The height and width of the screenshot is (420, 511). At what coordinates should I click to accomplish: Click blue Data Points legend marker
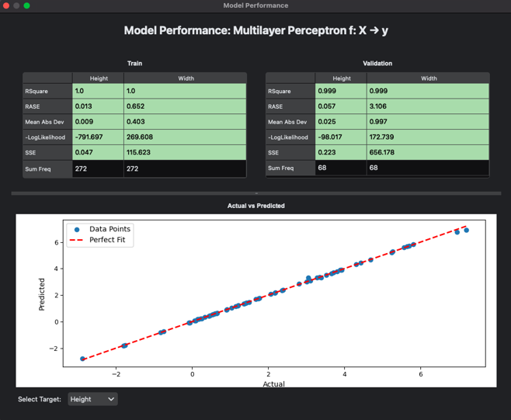click(77, 230)
